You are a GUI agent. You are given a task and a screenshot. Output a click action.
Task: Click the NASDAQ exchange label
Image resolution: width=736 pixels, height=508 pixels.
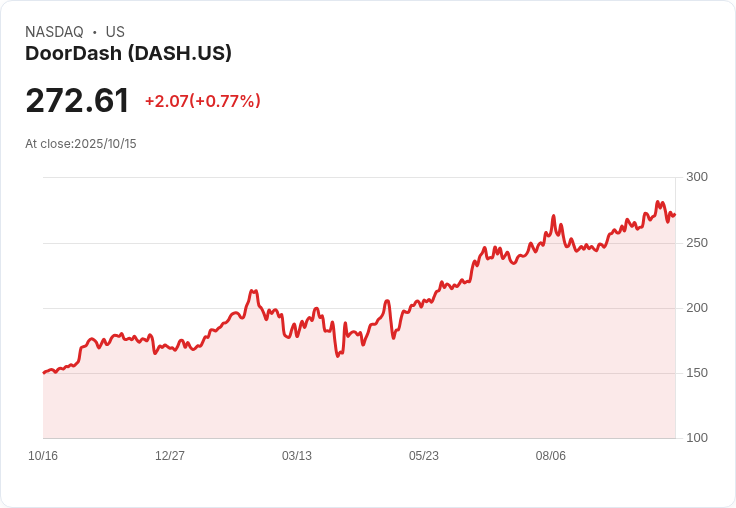pyautogui.click(x=54, y=32)
